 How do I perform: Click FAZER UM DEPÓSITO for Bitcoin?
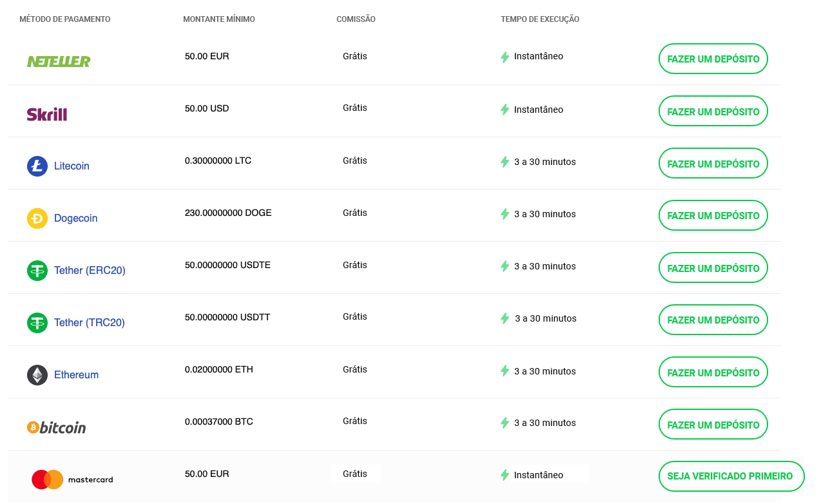coord(713,424)
